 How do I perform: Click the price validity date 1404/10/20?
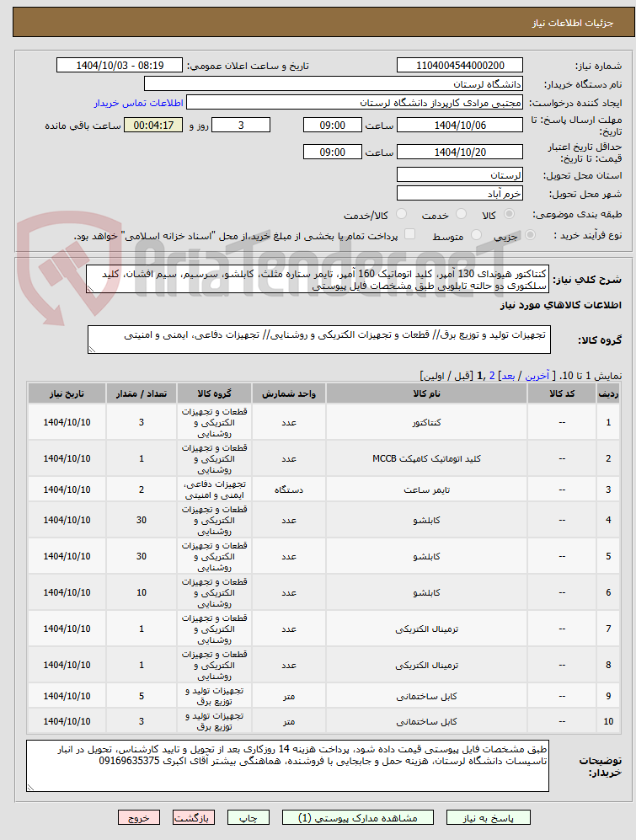point(460,152)
